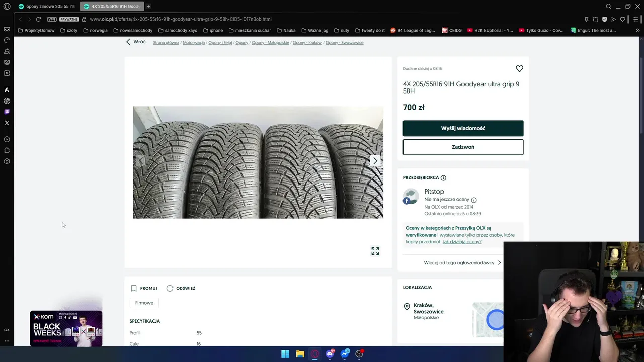
Task: Click the Firmowe tag
Action: pos(144,303)
